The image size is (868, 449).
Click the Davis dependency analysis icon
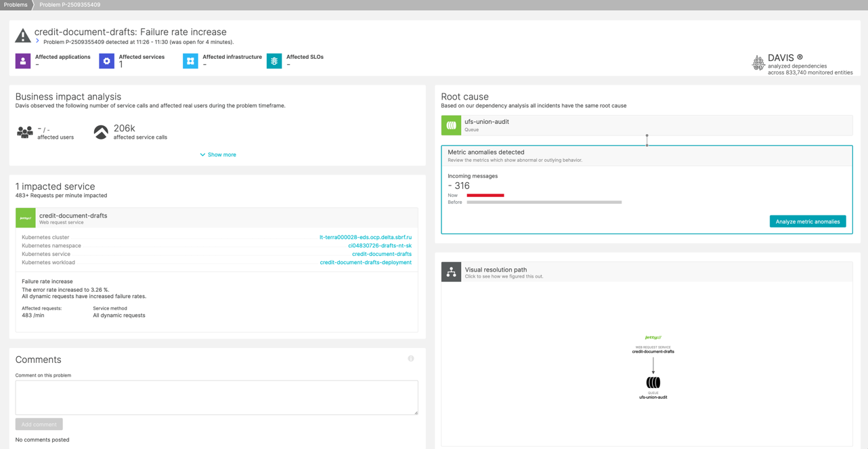[758, 62]
